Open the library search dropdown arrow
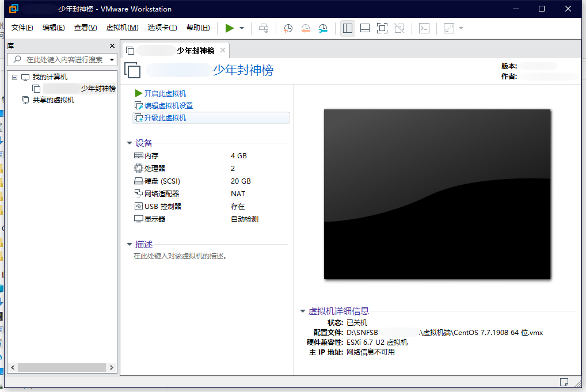 112,59
